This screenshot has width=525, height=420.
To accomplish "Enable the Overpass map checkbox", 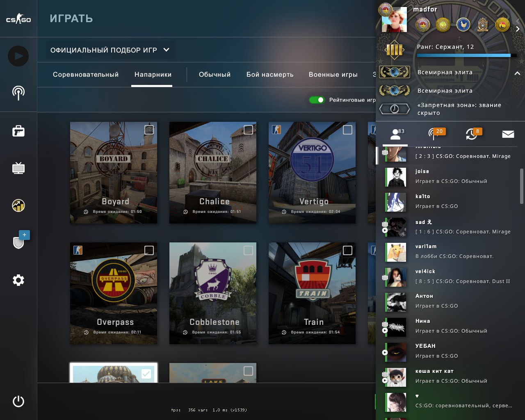I will click(x=149, y=250).
